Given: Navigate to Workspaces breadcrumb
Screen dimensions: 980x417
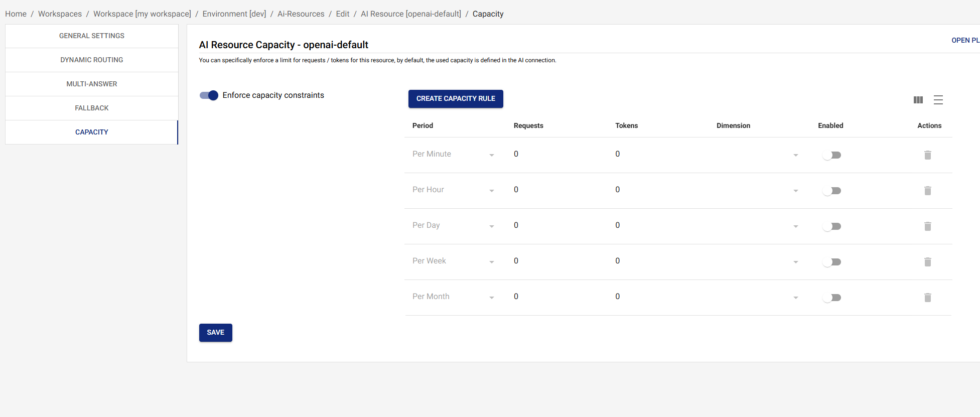Looking at the screenshot, I should coord(60,14).
